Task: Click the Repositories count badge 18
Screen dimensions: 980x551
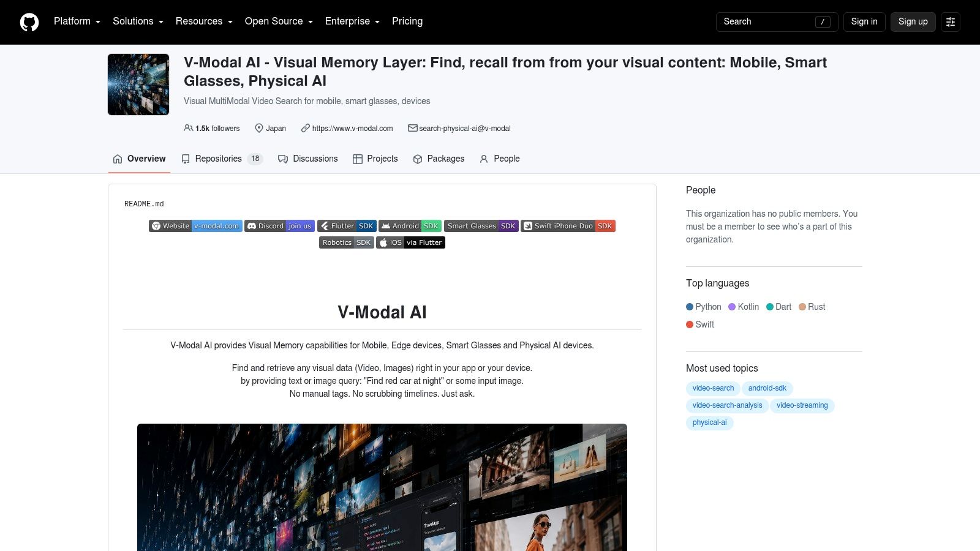Action: 255,159
